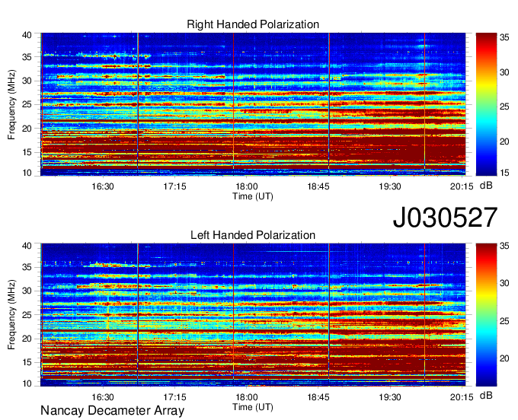518x420 pixels.
Task: Click the left-handed polarization color bar
Action: tap(486, 315)
